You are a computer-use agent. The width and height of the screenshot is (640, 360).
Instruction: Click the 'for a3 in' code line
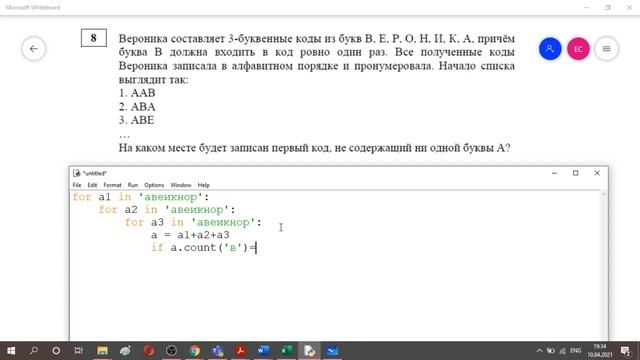[x=193, y=222]
